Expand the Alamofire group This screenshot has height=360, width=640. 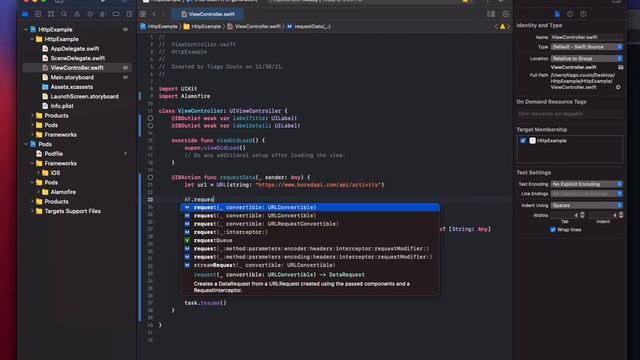click(x=39, y=192)
